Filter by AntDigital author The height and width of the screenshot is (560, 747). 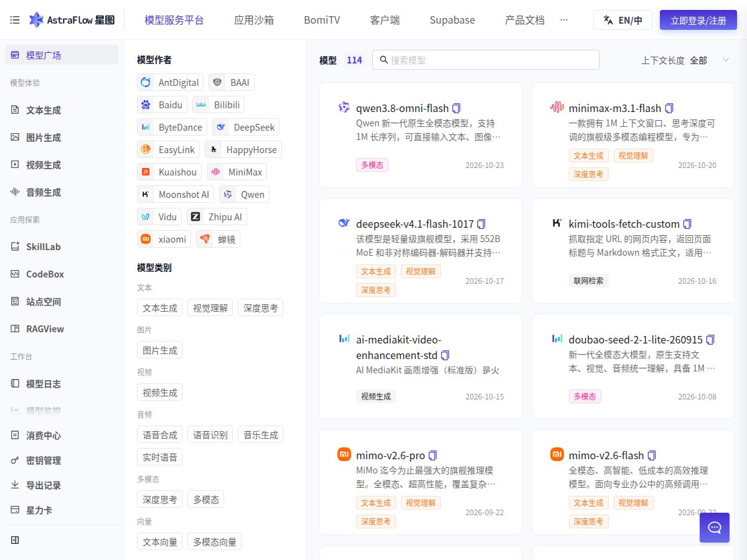[x=171, y=82]
